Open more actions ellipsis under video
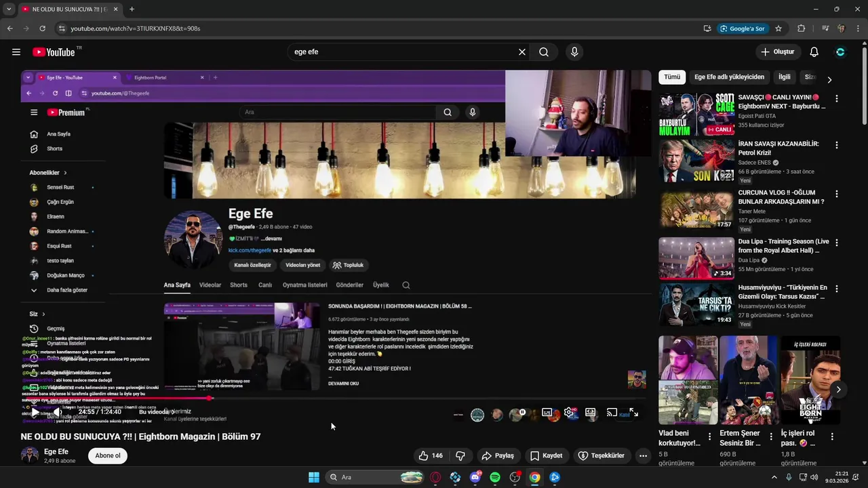This screenshot has width=868, height=488. (643, 456)
